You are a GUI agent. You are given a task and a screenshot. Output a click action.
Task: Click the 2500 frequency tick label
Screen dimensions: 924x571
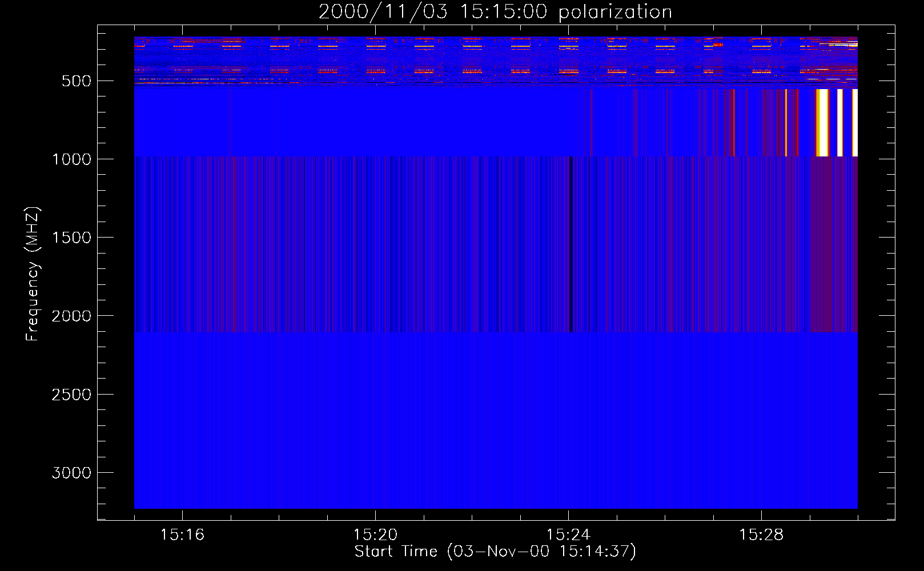[x=71, y=395]
